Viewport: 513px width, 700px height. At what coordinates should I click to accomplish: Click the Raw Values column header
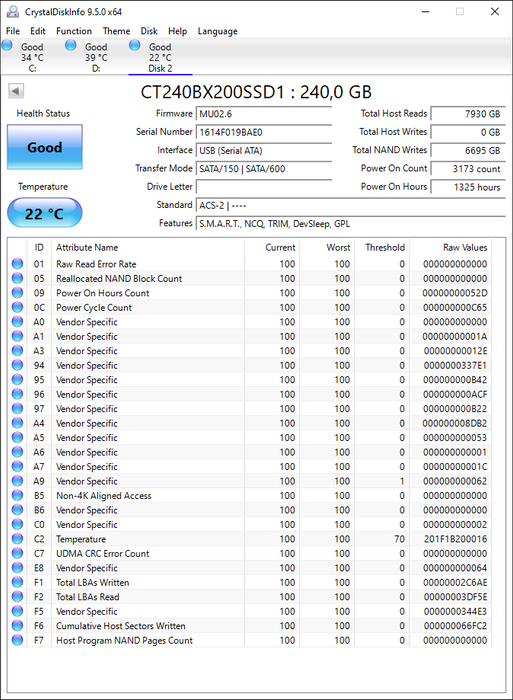point(450,247)
